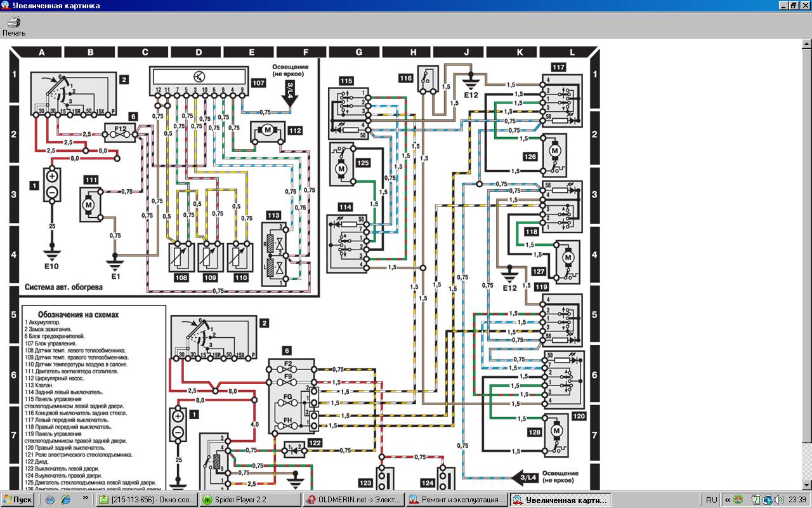Expand quick launch overflow chevron
The image size is (812, 508).
pyautogui.click(x=86, y=498)
